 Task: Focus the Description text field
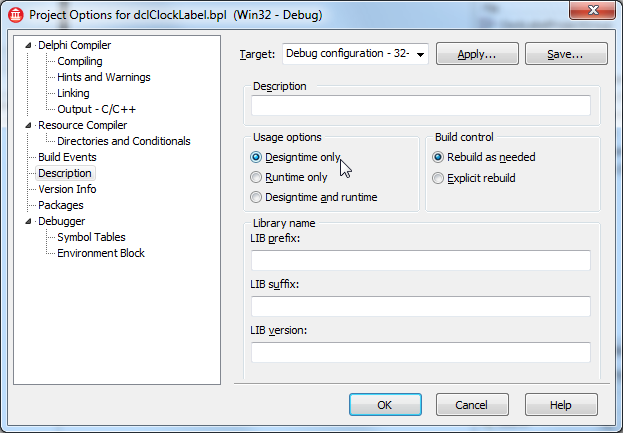[421, 106]
